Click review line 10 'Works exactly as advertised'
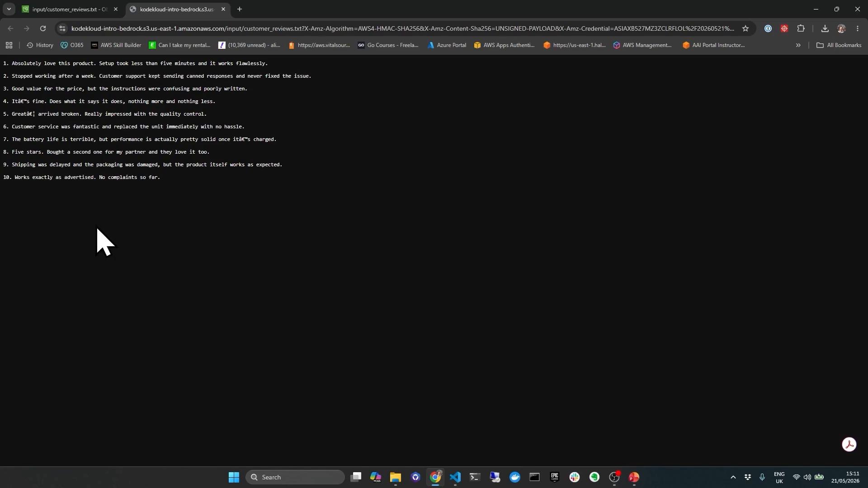868x488 pixels. click(x=81, y=177)
